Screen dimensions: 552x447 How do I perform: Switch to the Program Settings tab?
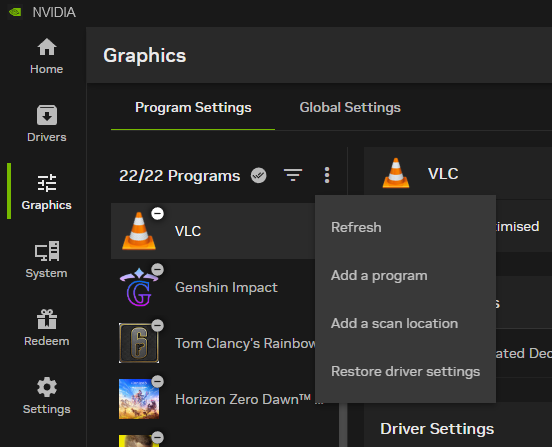pyautogui.click(x=193, y=108)
